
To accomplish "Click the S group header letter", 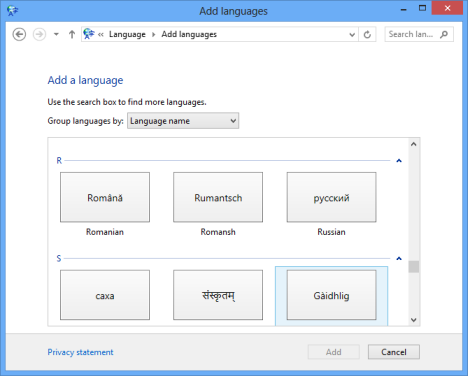I will 59,258.
